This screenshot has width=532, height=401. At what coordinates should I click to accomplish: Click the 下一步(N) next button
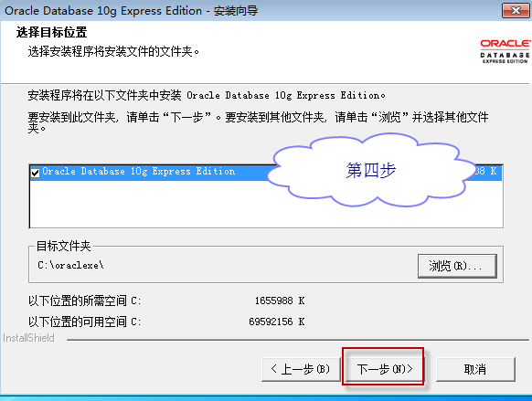pyautogui.click(x=385, y=368)
